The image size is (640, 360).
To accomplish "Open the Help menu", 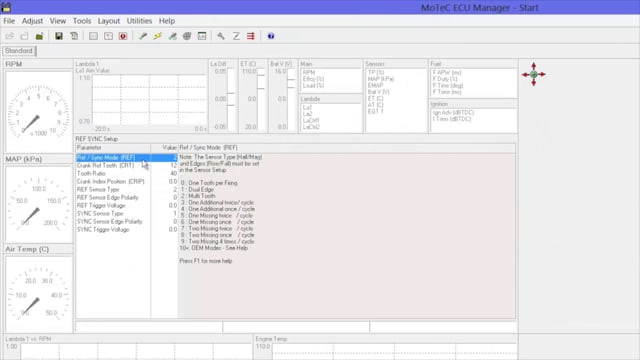I will coord(167,21).
